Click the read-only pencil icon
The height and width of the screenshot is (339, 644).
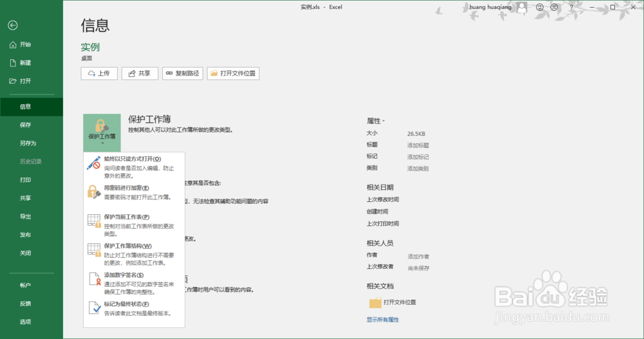click(x=93, y=163)
